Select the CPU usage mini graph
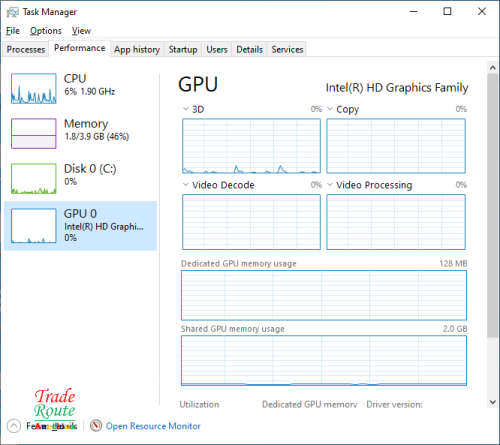 (x=33, y=89)
